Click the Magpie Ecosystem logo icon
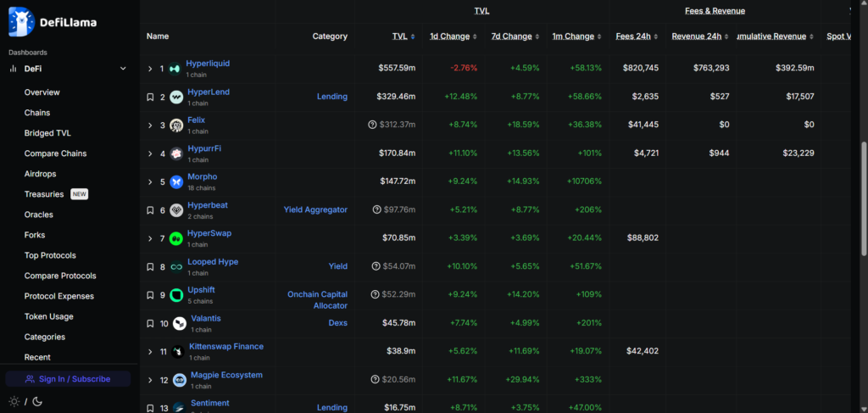This screenshot has height=413, width=868. (x=180, y=380)
